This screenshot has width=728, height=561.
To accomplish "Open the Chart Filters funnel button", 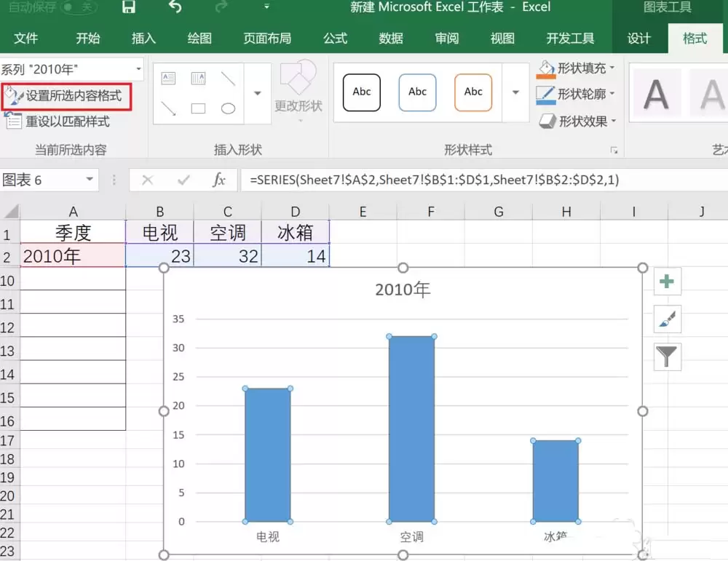I will pos(667,357).
